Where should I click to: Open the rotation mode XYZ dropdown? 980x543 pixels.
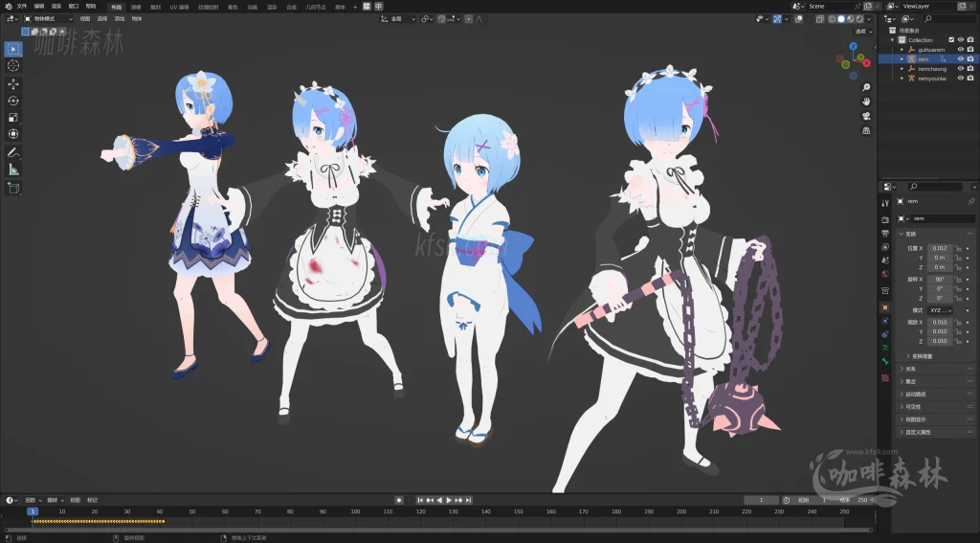click(x=940, y=310)
